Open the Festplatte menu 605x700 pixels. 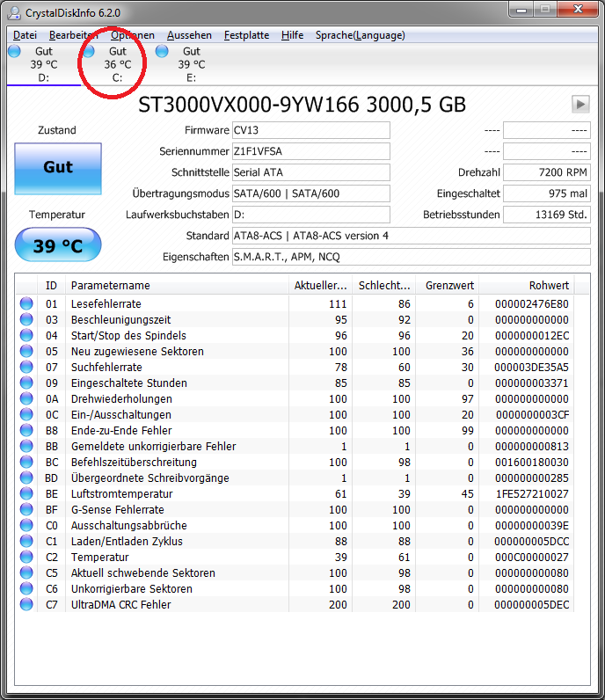(x=246, y=35)
